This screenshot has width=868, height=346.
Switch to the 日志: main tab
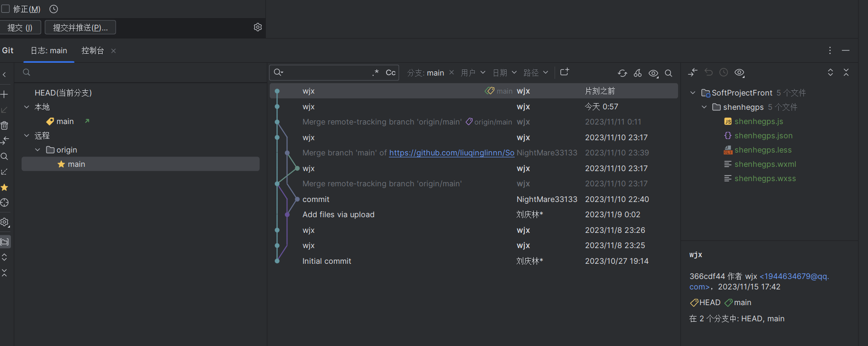point(49,50)
